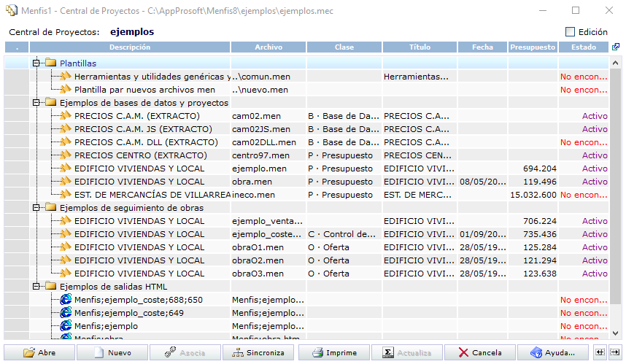
Task: Click project icon beside PRECIOS C.A.M. DLL (EXTRACTO)
Action: pos(66,142)
